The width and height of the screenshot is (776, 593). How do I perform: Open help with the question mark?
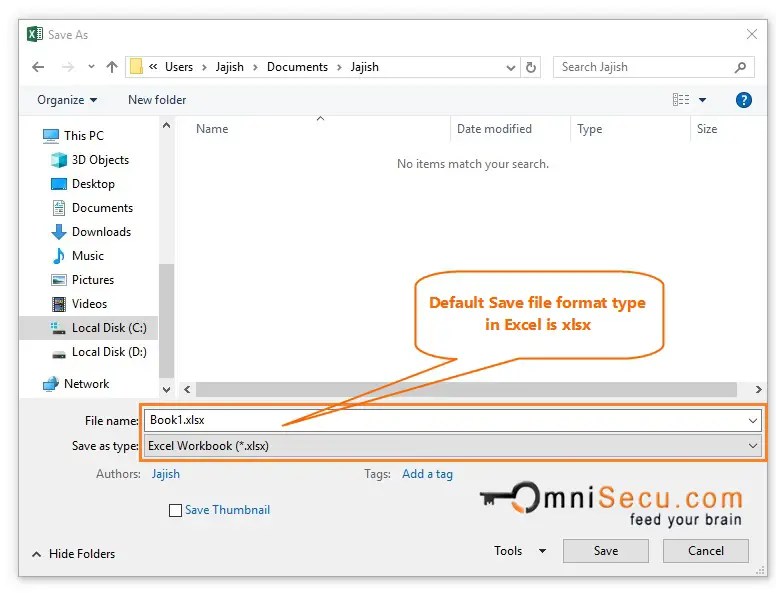pyautogui.click(x=743, y=100)
